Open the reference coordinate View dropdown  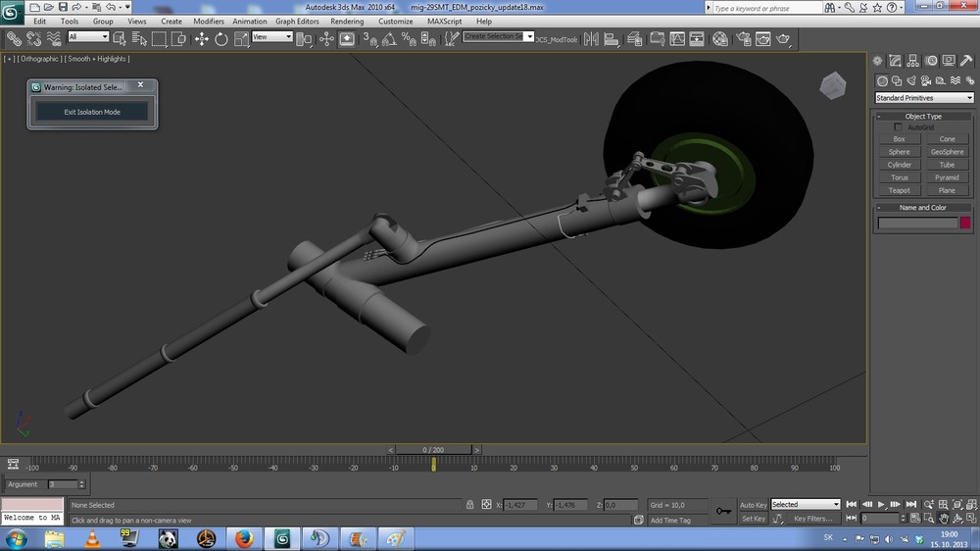[x=271, y=37]
